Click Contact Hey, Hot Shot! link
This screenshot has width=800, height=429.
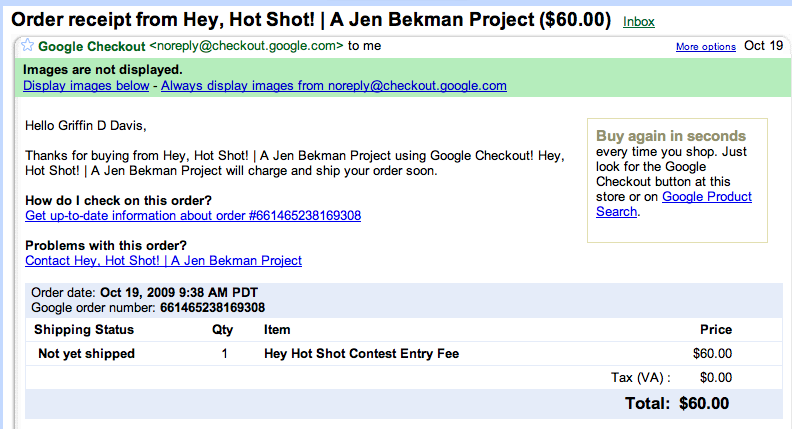[163, 261]
